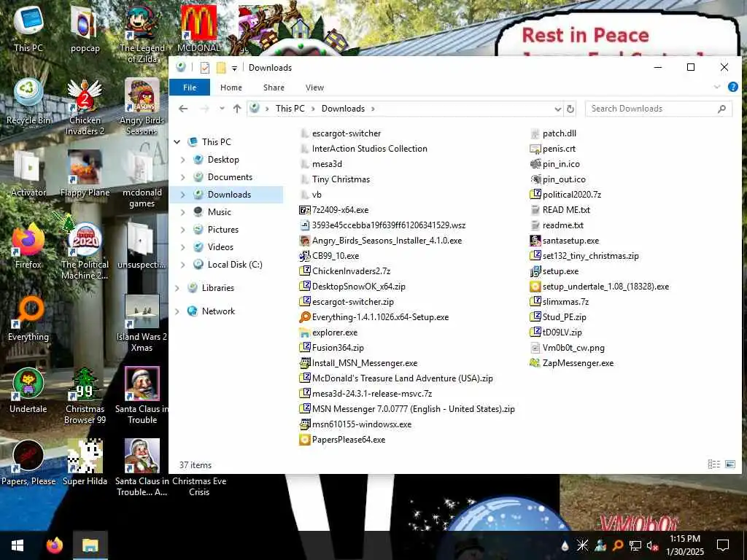Open Customize Quick Access Toolbar dropdown
This screenshot has width=747, height=560.
tap(234, 68)
